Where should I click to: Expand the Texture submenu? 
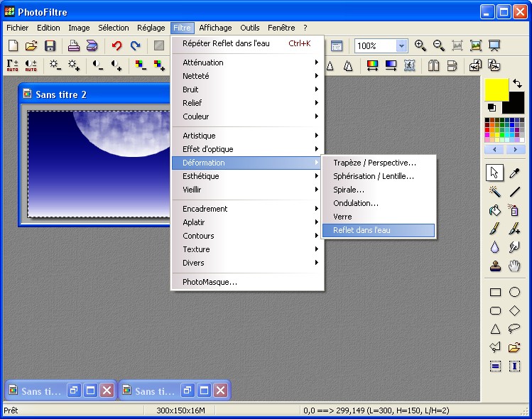248,249
